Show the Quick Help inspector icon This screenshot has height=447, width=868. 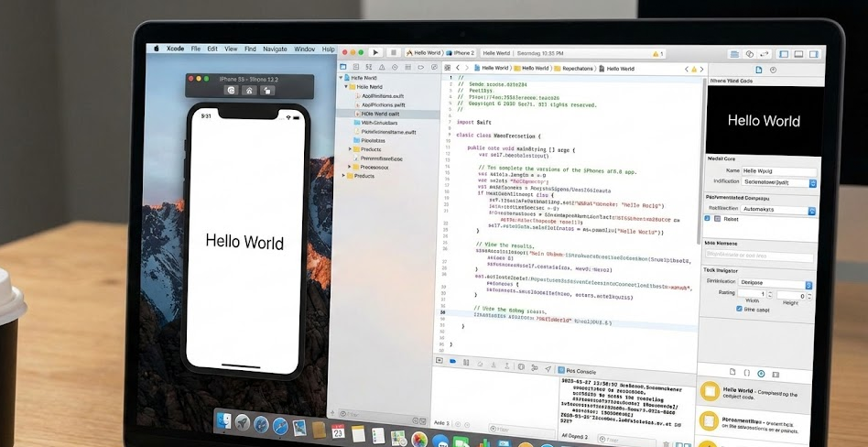[774, 70]
